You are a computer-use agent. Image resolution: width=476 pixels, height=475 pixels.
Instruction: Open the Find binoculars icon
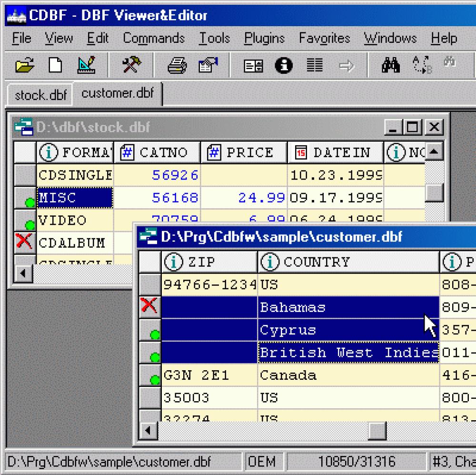coord(390,65)
